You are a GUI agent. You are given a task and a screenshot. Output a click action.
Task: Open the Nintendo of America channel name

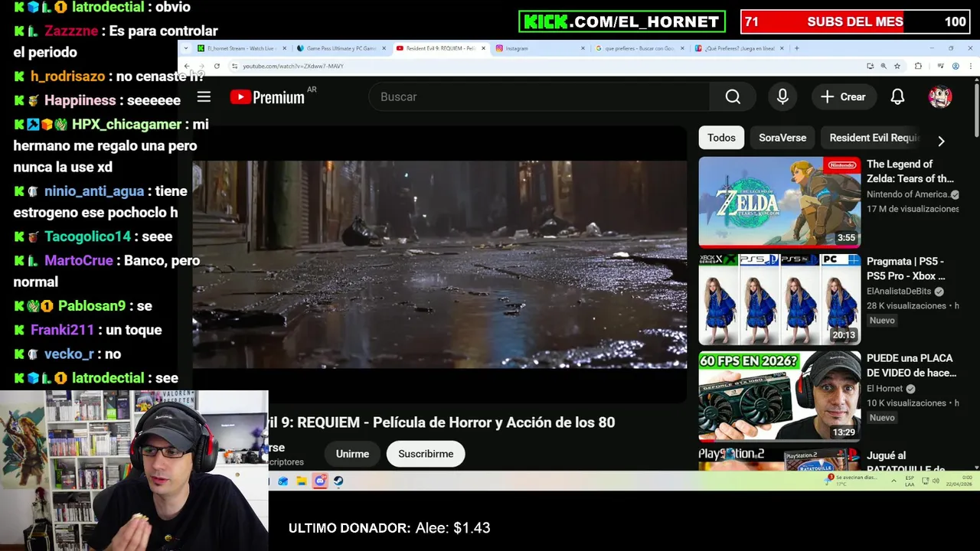tap(908, 194)
